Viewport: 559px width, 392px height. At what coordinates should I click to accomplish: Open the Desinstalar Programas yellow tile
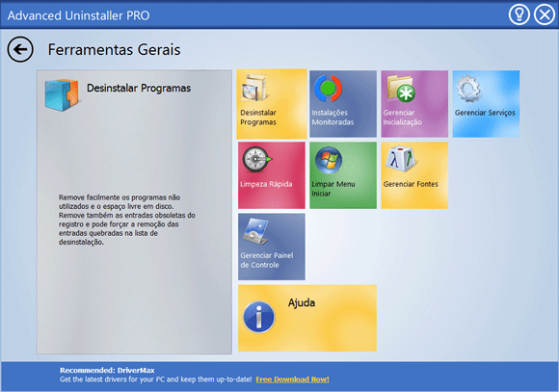[272, 104]
